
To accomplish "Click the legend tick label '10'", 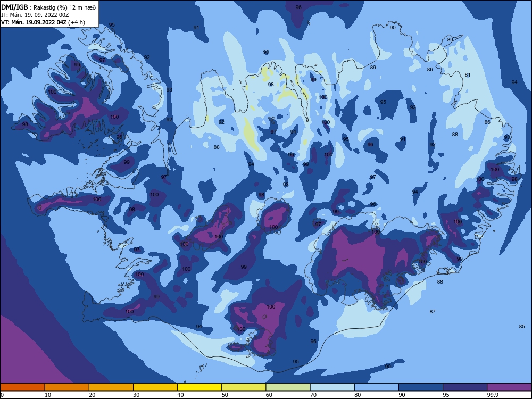I will click(x=48, y=395).
